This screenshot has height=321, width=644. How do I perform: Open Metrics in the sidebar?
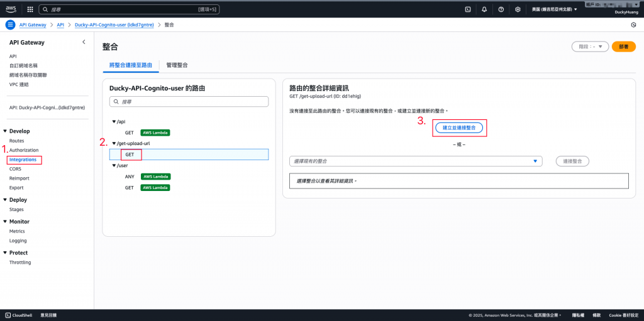click(17, 231)
